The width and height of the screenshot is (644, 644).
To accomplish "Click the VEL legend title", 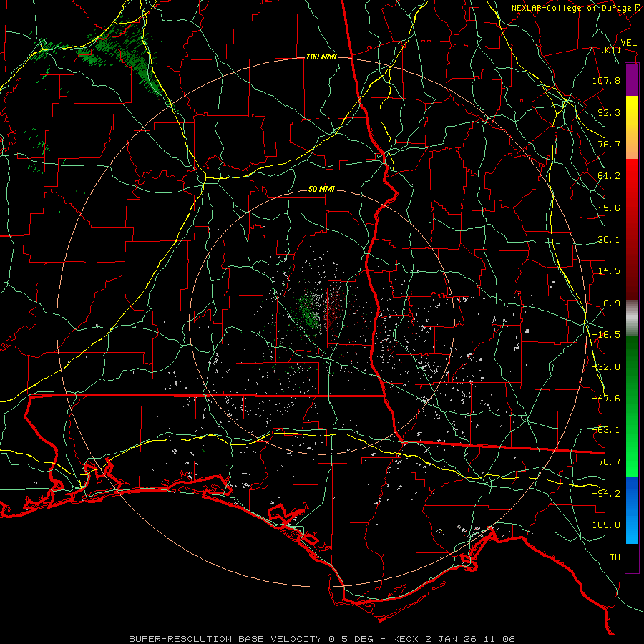I will [628, 43].
